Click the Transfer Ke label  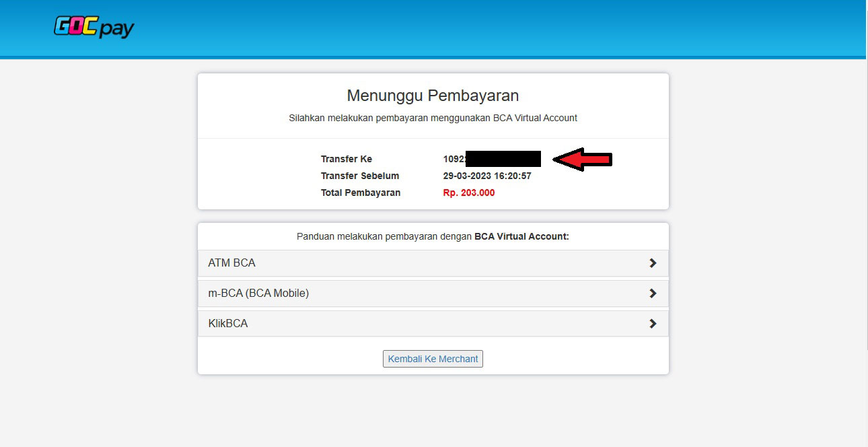347,159
